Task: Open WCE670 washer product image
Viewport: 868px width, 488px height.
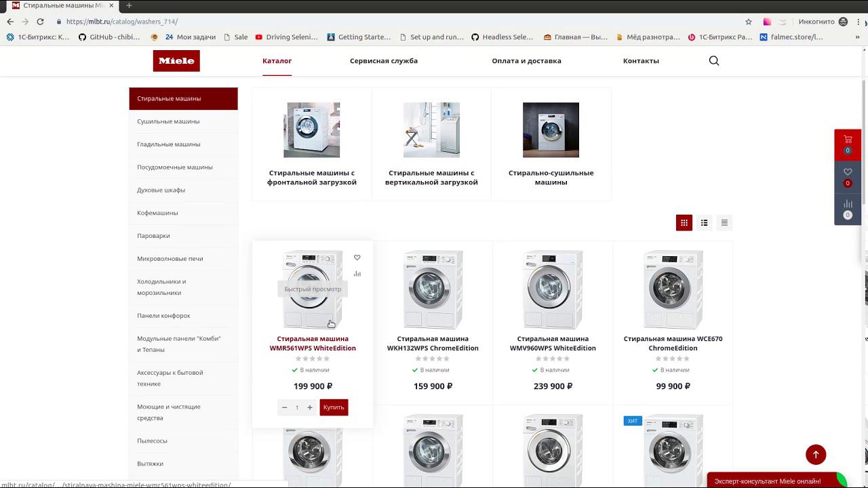Action: 673,289
